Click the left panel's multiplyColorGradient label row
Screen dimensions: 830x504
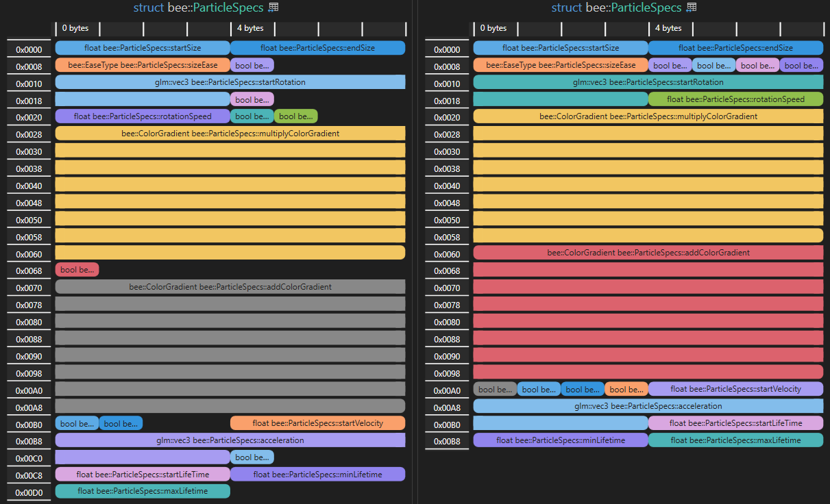pos(230,134)
